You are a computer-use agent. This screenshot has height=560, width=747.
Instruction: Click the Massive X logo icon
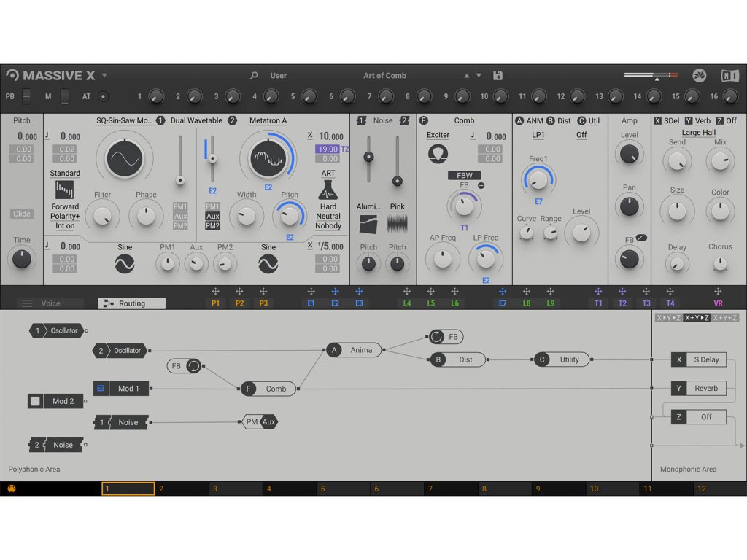[12, 75]
